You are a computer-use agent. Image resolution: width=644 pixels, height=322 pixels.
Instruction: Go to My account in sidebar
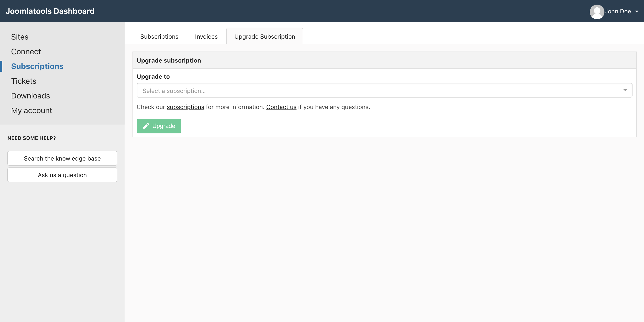pyautogui.click(x=32, y=110)
